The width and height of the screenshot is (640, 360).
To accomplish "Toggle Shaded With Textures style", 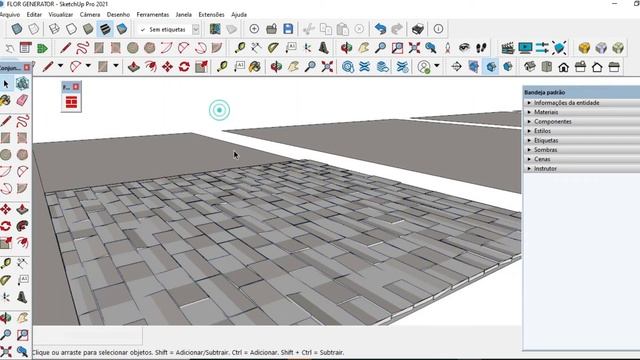I will (x=105, y=29).
